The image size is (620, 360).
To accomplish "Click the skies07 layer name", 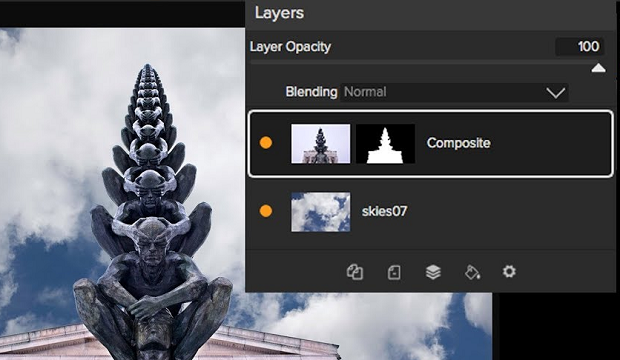I will tap(384, 211).
